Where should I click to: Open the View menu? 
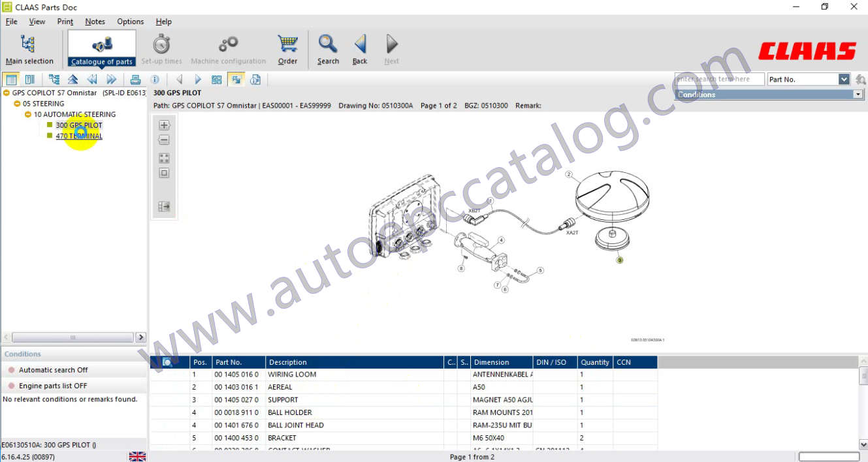click(37, 22)
